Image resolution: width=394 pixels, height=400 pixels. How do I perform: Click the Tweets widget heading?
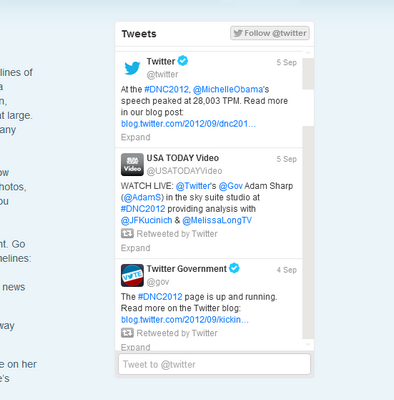pos(139,34)
